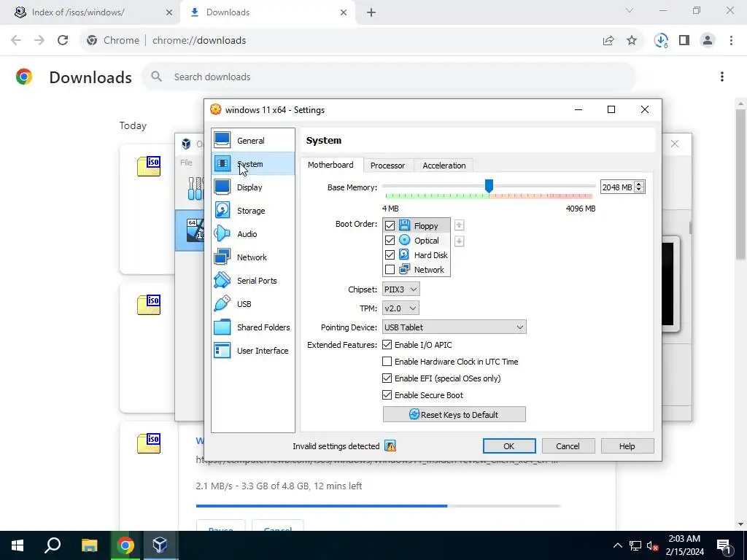747x560 pixels.
Task: Select the Display settings category
Action: [x=253, y=187]
